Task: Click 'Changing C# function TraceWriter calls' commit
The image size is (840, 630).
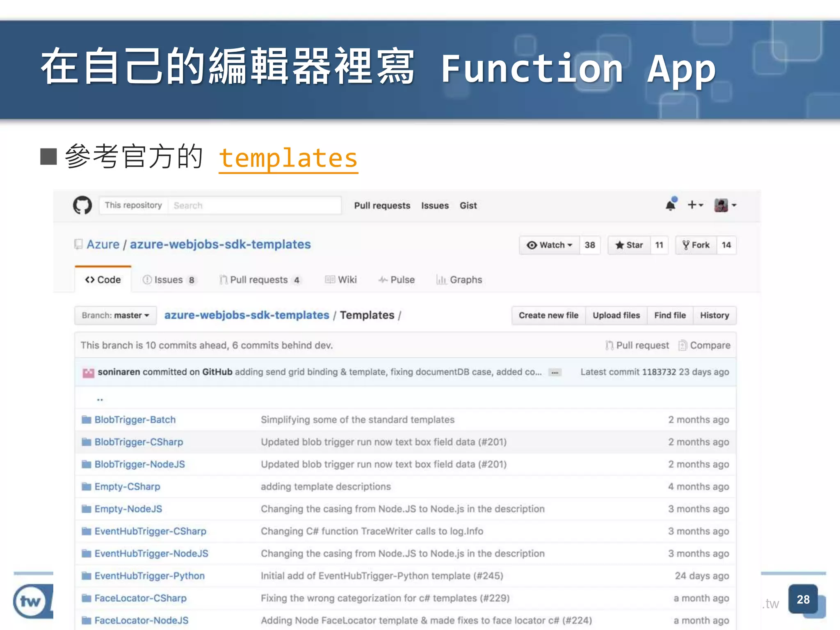Action: coord(372,531)
